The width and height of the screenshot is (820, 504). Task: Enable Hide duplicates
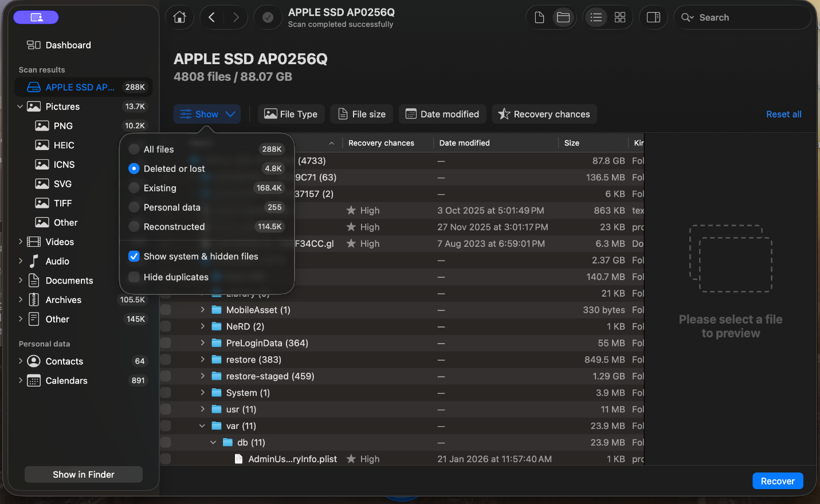134,277
